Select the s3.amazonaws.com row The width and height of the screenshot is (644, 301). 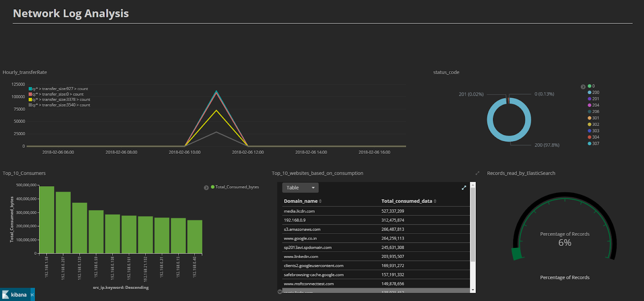click(x=376, y=229)
